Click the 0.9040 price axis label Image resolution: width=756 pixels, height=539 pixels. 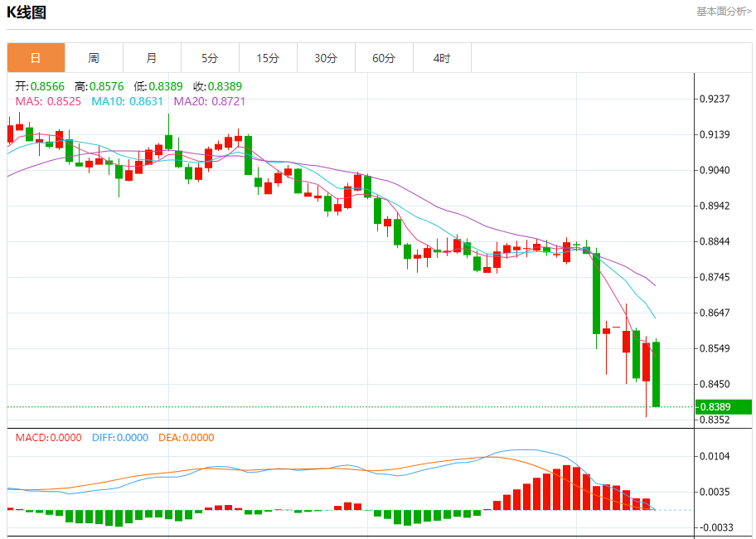click(715, 170)
